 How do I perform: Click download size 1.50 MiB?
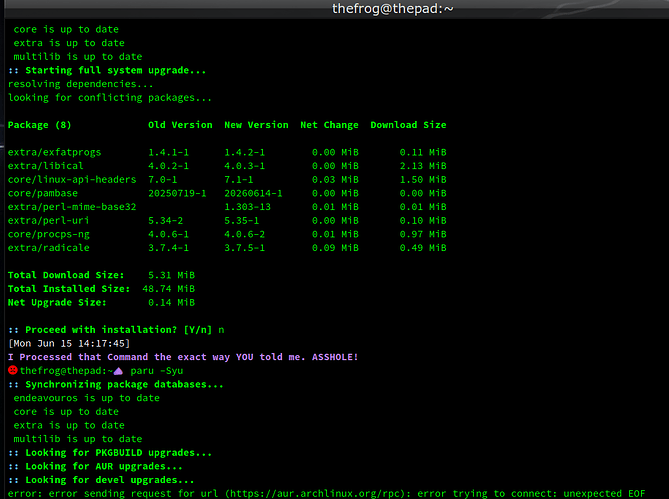pos(423,180)
